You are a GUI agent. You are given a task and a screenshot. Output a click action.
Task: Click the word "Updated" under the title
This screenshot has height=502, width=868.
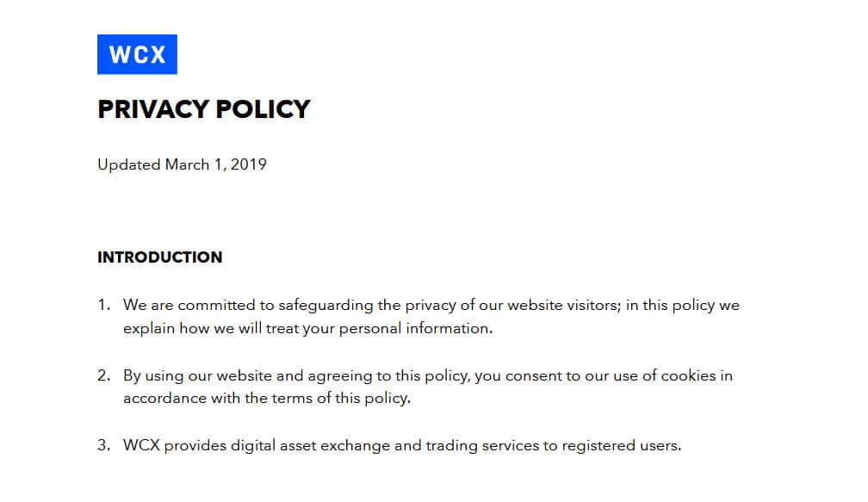tap(128, 164)
